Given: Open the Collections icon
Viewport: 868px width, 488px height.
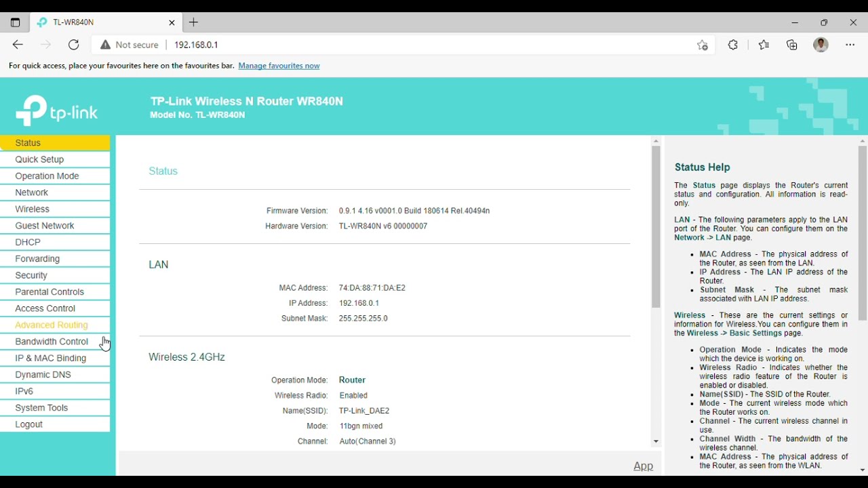Looking at the screenshot, I should [792, 45].
